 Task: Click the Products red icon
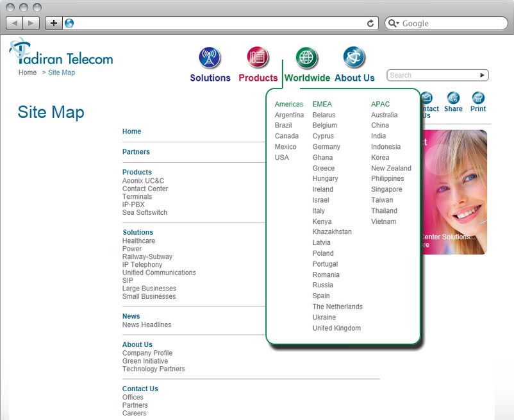coord(258,58)
